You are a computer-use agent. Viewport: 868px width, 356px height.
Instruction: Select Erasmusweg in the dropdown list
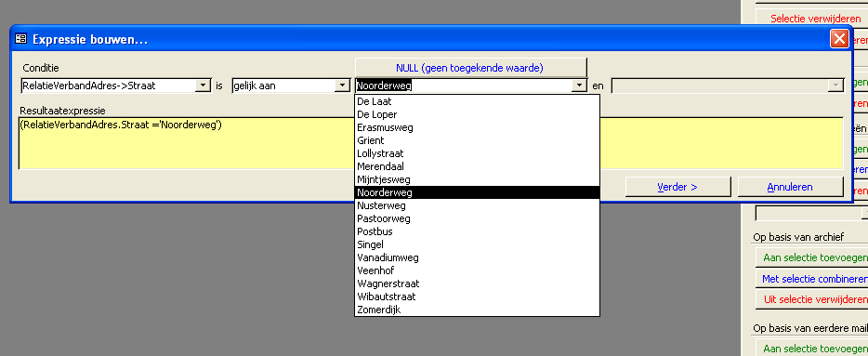[x=477, y=127]
